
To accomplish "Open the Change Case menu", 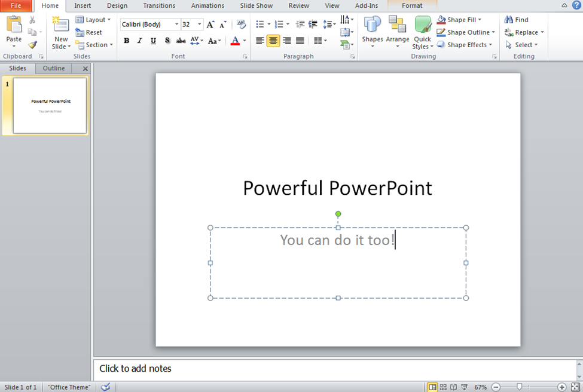I will [x=215, y=41].
